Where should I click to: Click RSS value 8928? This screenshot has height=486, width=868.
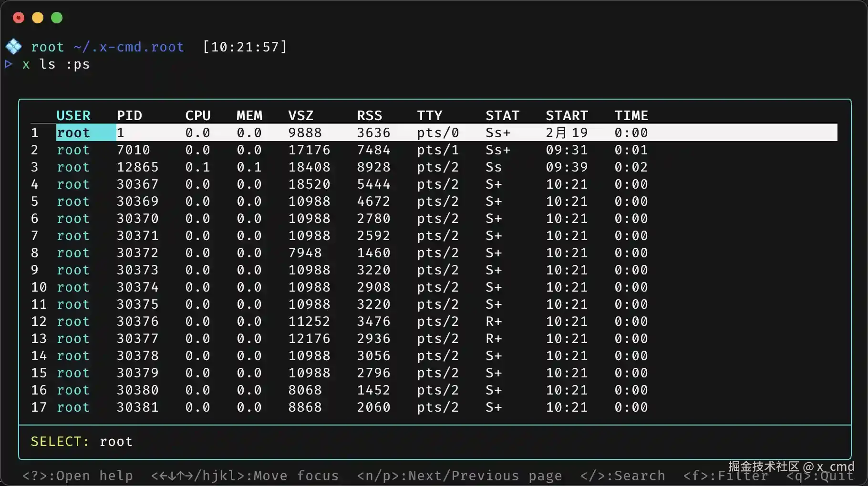point(374,167)
